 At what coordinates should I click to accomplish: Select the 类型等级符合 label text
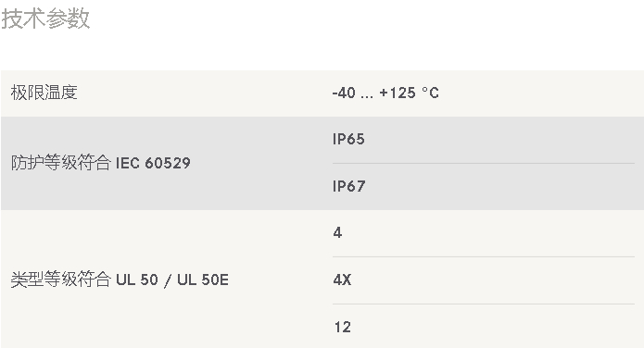click(x=61, y=280)
